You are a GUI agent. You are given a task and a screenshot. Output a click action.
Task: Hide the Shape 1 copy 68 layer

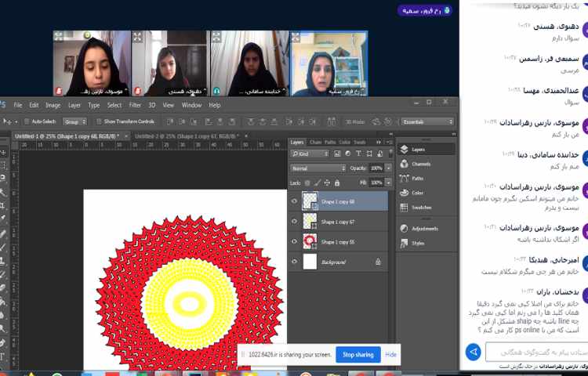coord(294,201)
